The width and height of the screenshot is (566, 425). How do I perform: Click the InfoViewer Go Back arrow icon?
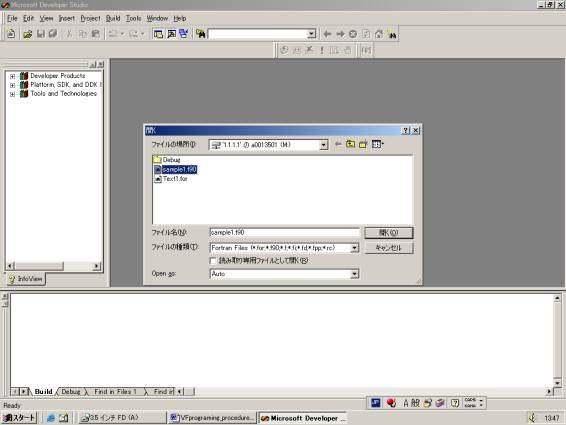click(x=327, y=34)
